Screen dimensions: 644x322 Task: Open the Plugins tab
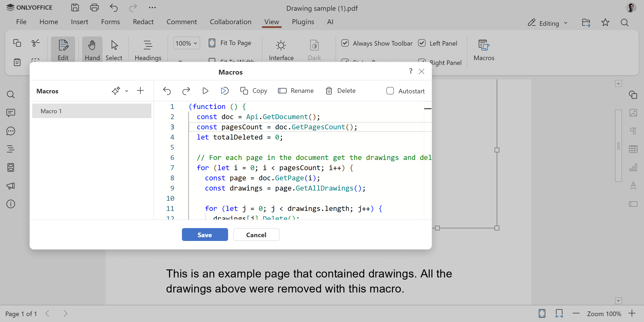pyautogui.click(x=303, y=22)
